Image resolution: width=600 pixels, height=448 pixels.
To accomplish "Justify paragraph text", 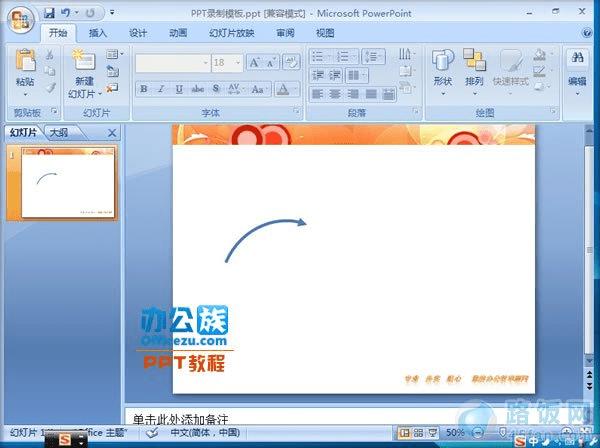I will pyautogui.click(x=371, y=94).
